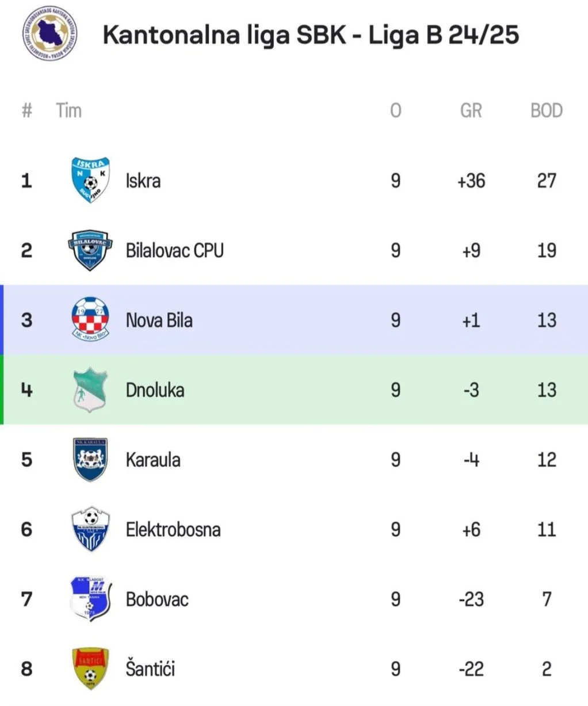Click the Tim column header

68,110
